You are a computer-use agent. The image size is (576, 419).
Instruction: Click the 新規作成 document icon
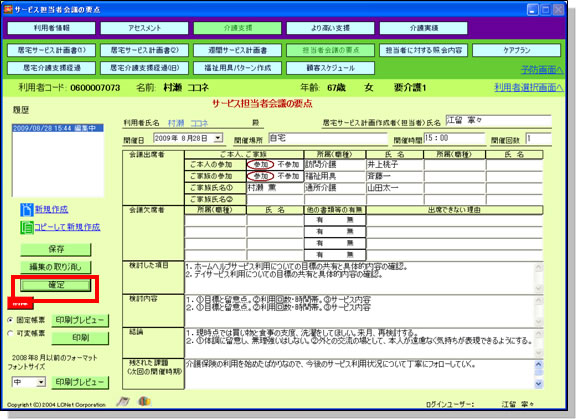pyautogui.click(x=26, y=210)
